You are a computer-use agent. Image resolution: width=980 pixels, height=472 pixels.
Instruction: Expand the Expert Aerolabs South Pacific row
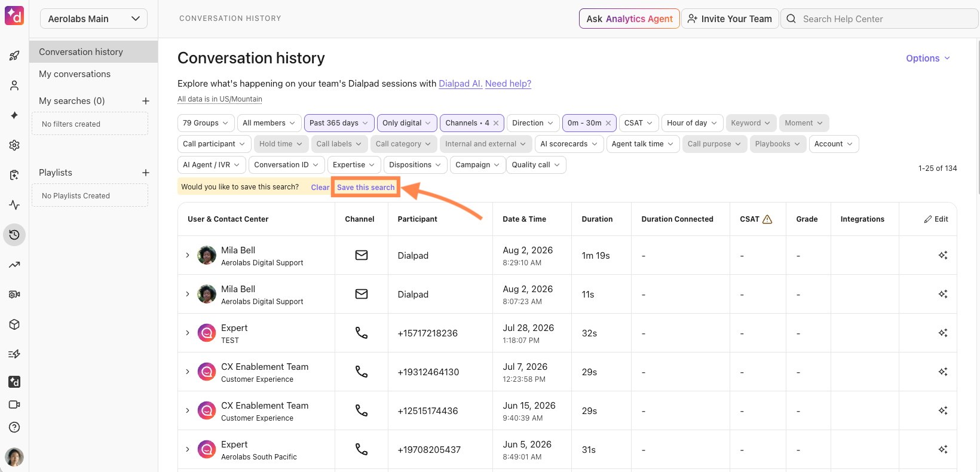pyautogui.click(x=188, y=449)
